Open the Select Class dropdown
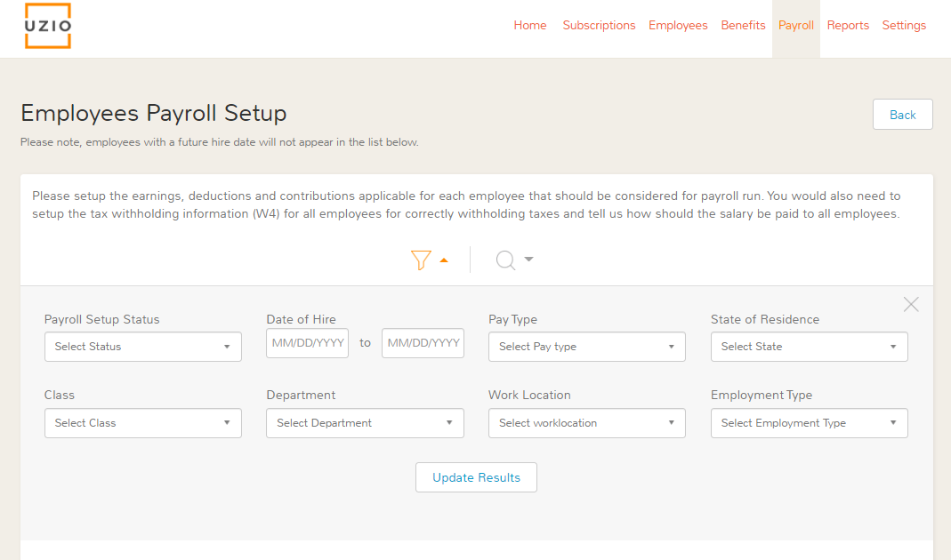This screenshot has height=560, width=951. (142, 423)
